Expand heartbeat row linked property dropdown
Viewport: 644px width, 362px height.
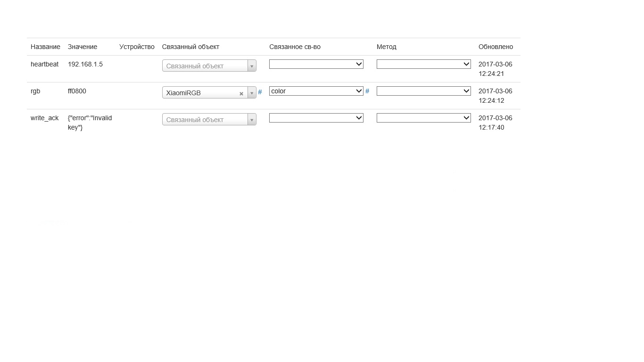pyautogui.click(x=316, y=64)
